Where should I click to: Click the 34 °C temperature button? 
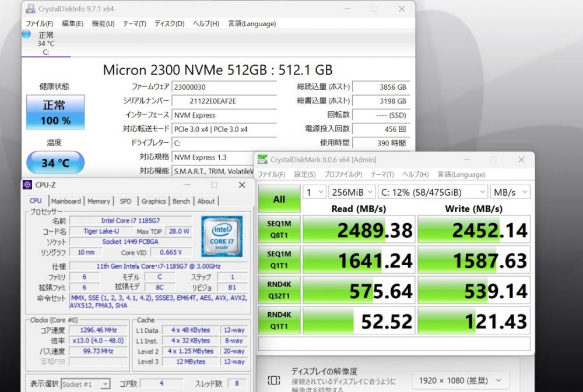tap(55, 163)
